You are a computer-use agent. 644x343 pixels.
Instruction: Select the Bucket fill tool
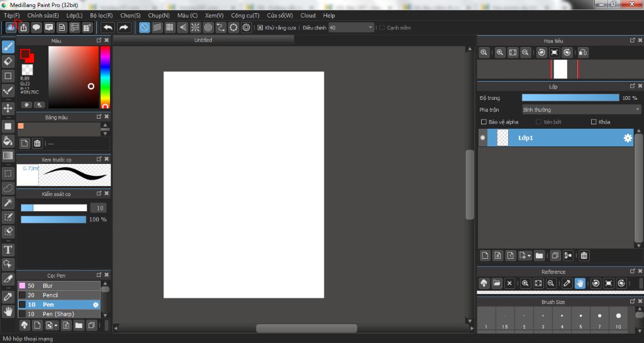click(x=8, y=141)
